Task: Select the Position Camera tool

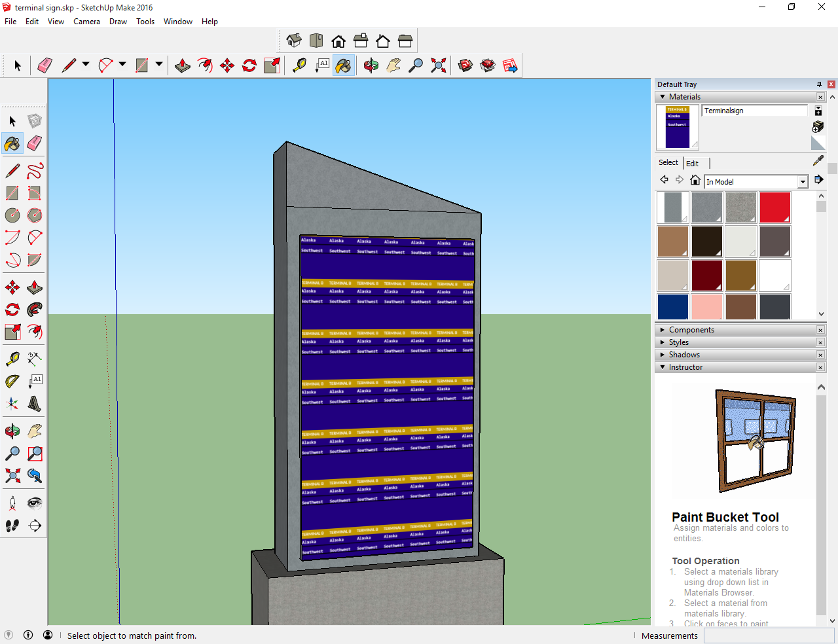Action: [x=12, y=503]
